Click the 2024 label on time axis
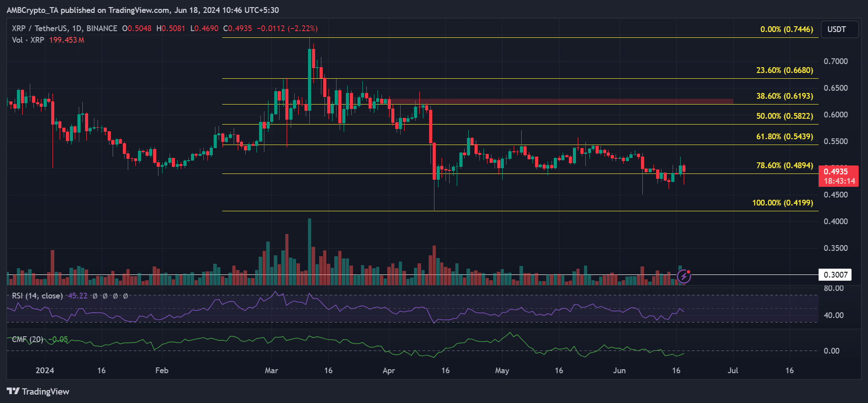 (x=45, y=371)
